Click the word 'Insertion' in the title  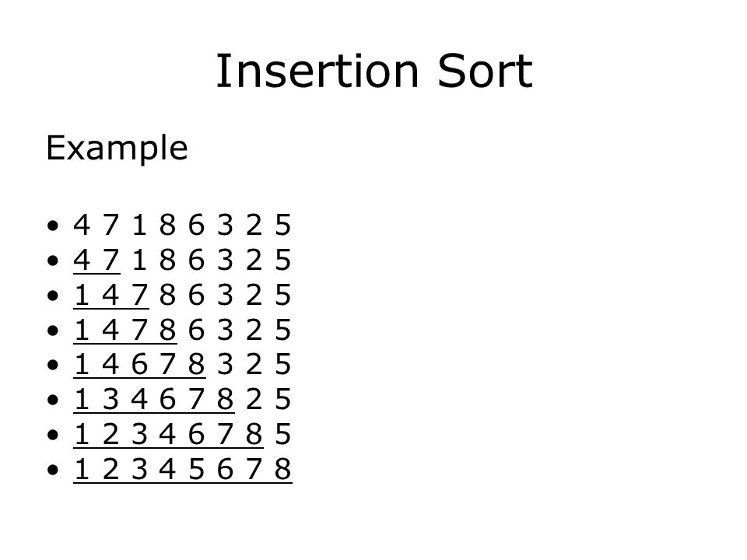[317, 72]
